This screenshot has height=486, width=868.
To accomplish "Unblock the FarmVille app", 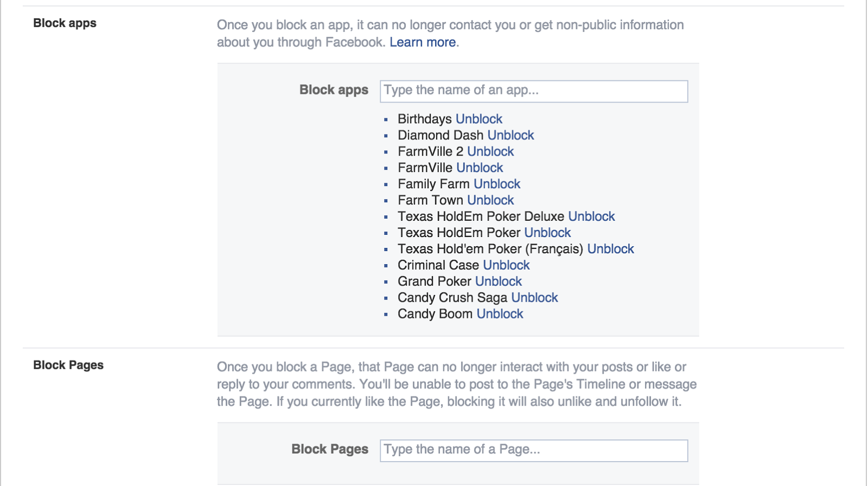I will (480, 168).
